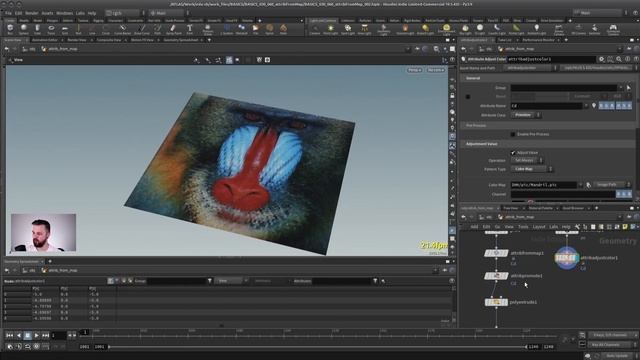Click the parameter pane gear icon
640x360 pixels.
tap(601, 59)
